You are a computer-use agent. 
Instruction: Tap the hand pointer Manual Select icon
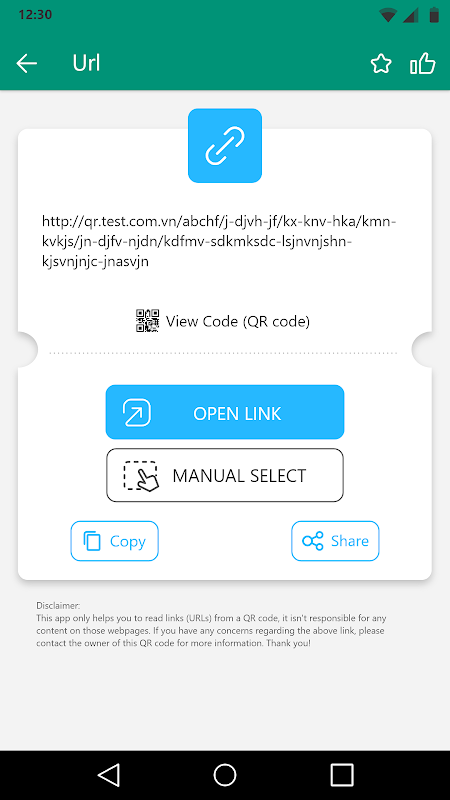point(141,476)
